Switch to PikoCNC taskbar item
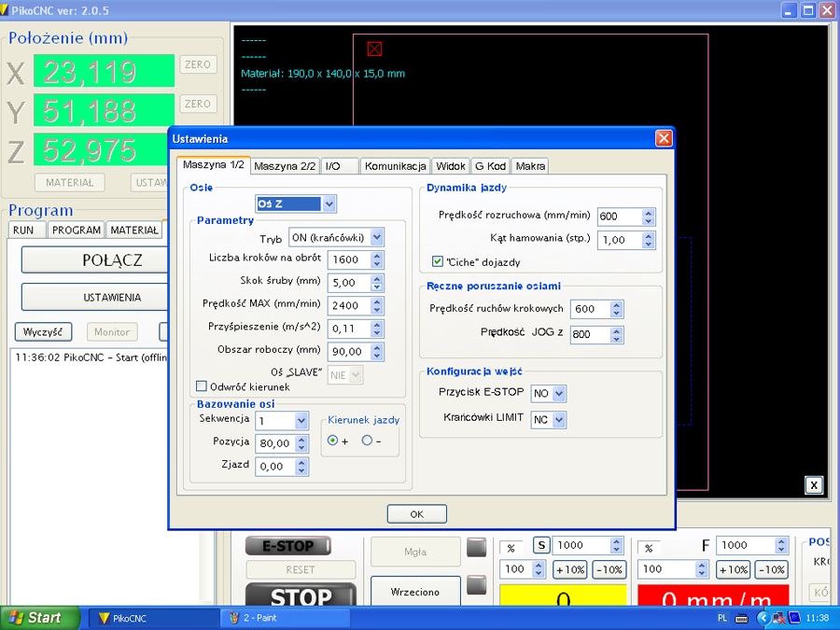Viewport: 840px width, 630px height. click(x=153, y=618)
